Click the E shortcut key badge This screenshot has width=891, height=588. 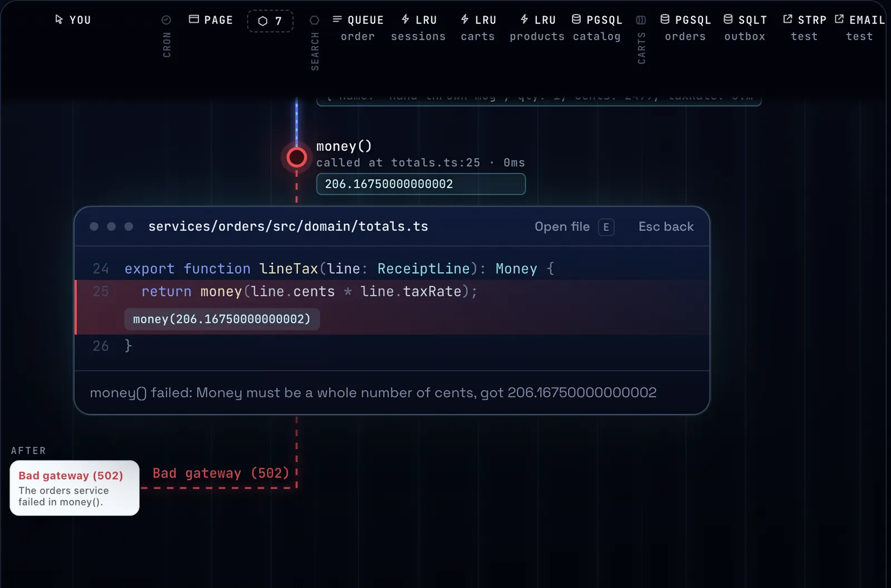click(606, 227)
